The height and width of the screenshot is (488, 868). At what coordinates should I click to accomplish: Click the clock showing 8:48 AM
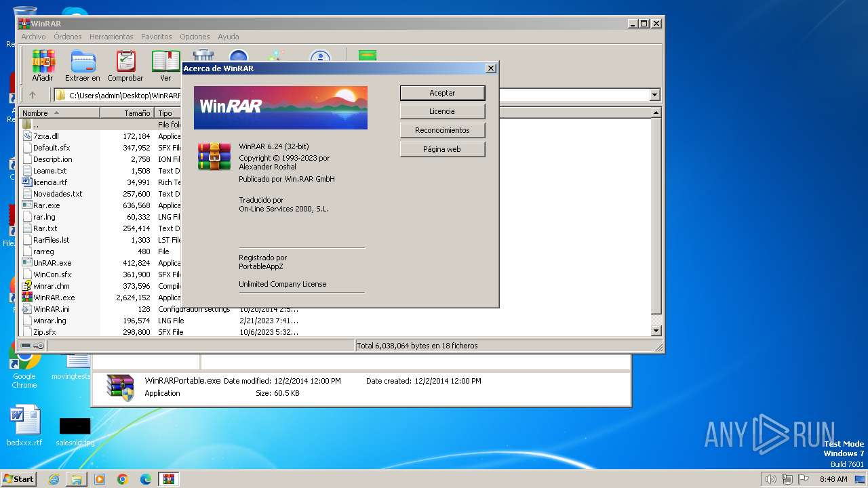click(x=833, y=479)
